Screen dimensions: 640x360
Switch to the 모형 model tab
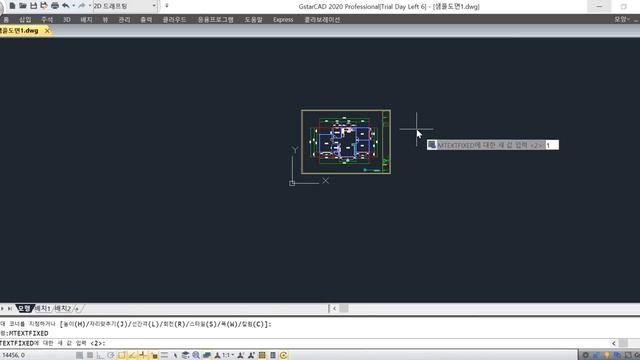(x=24, y=309)
